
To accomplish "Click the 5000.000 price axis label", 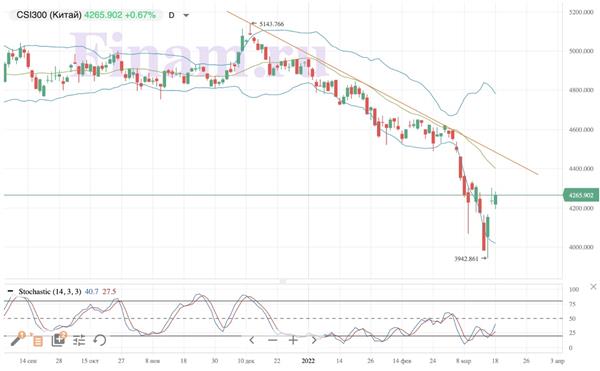I will click(x=581, y=51).
